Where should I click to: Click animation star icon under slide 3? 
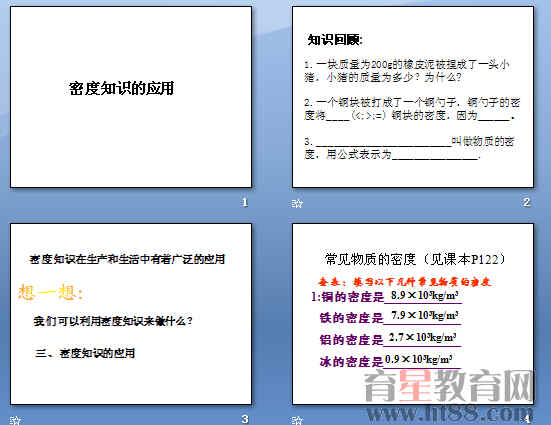click(x=15, y=420)
